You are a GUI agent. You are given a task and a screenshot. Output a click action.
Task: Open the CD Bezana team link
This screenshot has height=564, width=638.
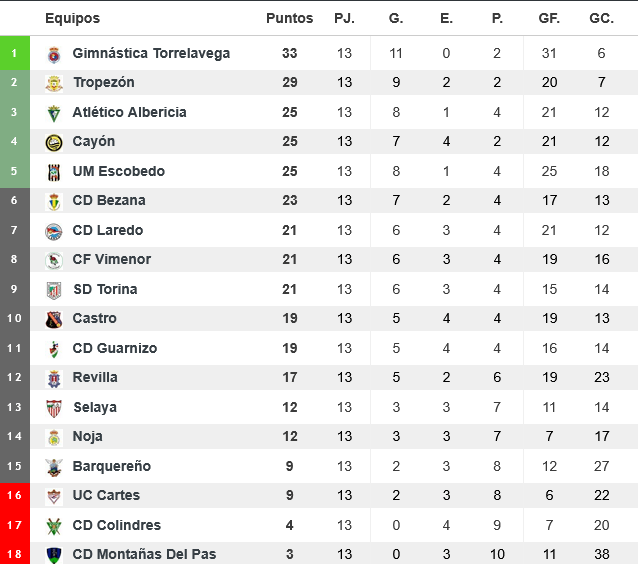click(109, 200)
